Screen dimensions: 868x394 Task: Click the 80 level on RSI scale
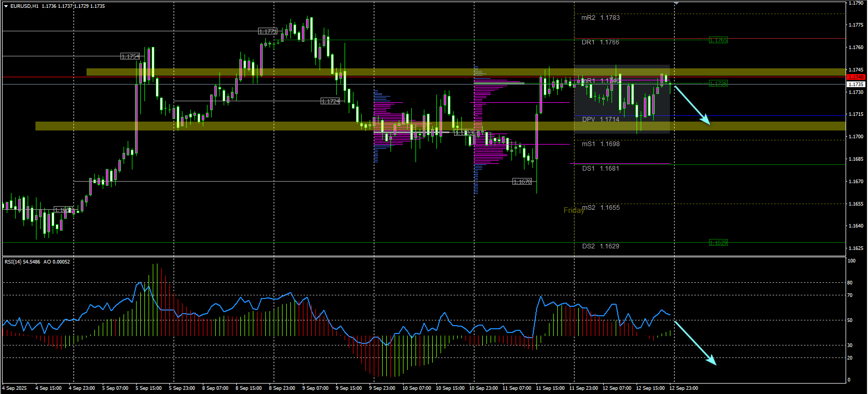[850, 283]
